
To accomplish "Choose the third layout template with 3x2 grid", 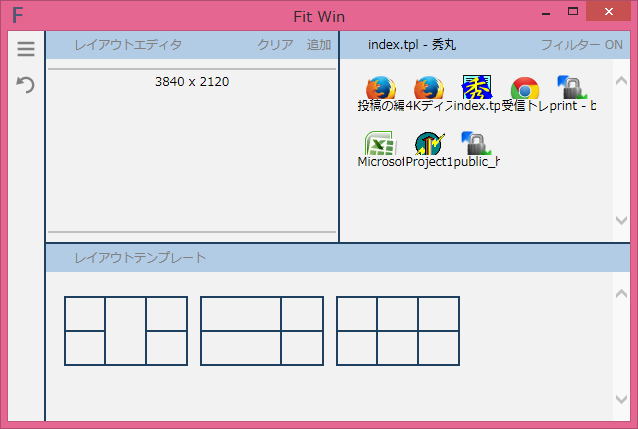I will [x=398, y=331].
